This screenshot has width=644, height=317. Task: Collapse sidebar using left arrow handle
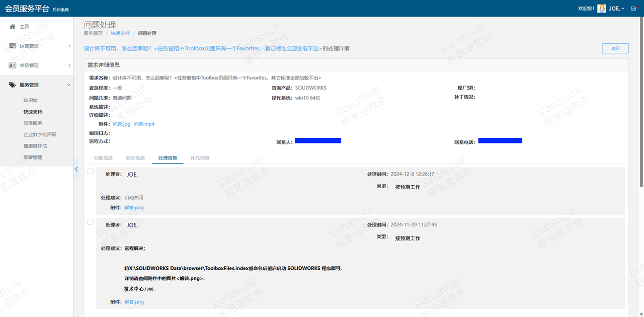(76, 170)
